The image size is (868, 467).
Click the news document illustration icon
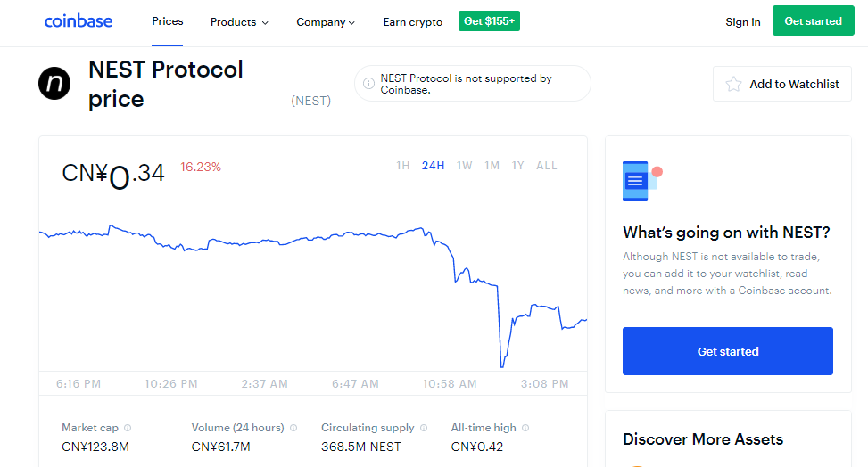coord(642,180)
